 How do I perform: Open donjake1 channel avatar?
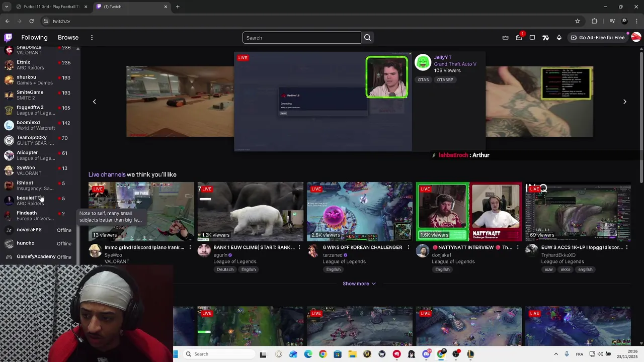click(422, 251)
